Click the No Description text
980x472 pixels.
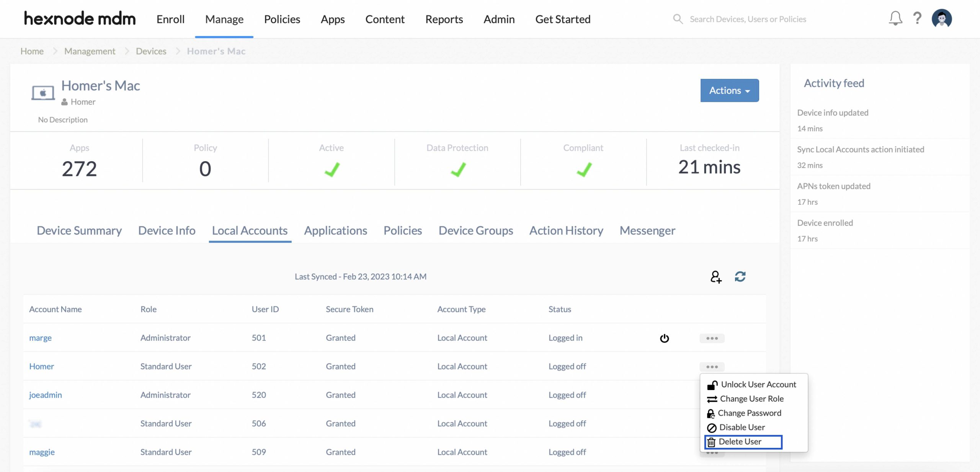tap(63, 119)
